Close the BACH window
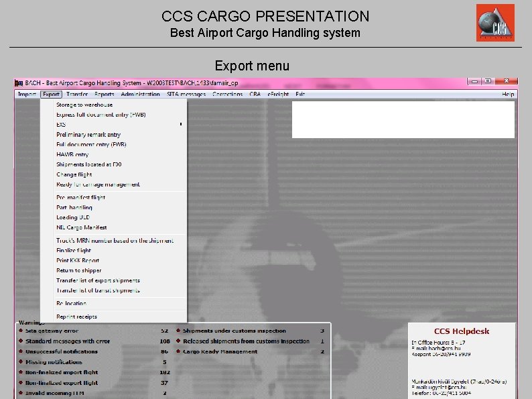 507,82
